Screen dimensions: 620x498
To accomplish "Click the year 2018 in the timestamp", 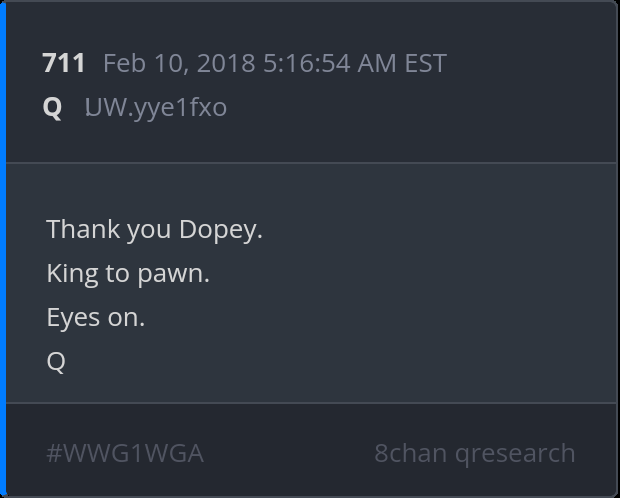I will click(227, 63).
